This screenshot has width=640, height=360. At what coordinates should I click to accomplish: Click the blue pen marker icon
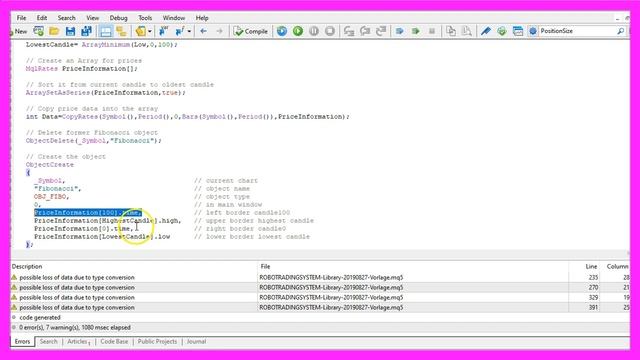coord(486,31)
